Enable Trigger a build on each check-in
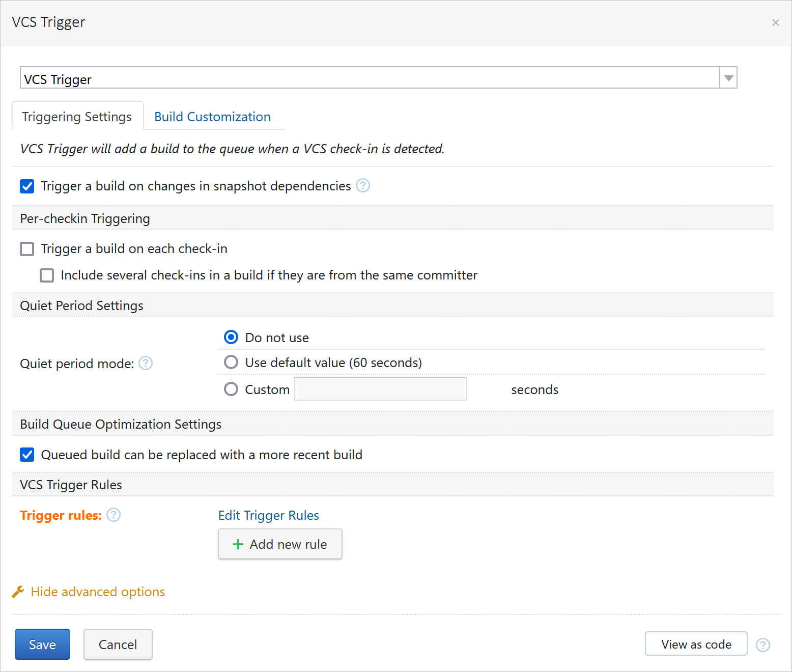Image resolution: width=792 pixels, height=672 pixels. 27,249
